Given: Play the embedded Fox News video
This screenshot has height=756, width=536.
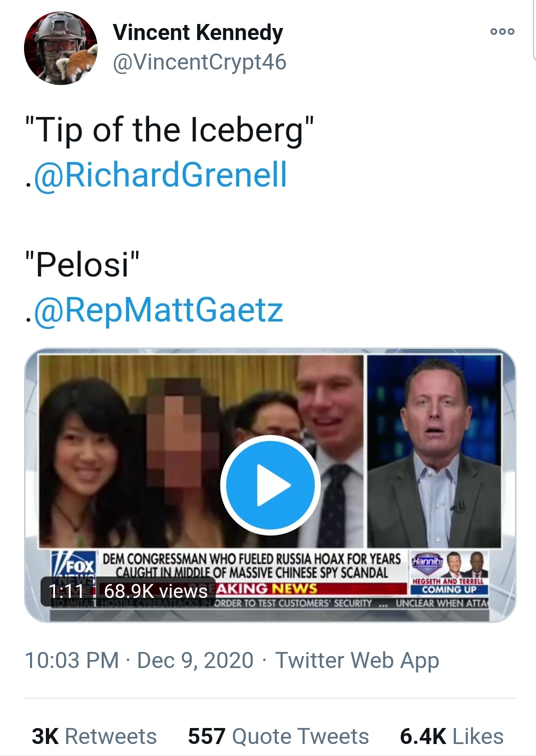Looking at the screenshot, I should pos(270,485).
